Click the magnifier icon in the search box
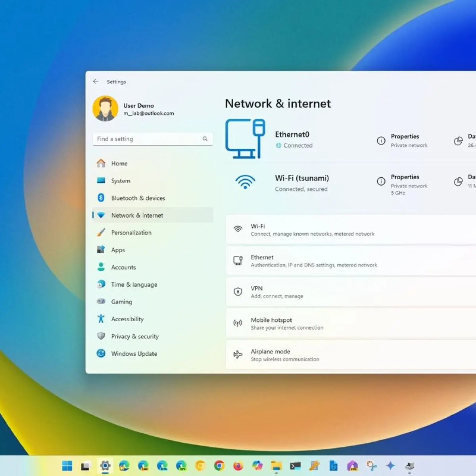Image resolution: width=476 pixels, height=476 pixels. [205, 139]
